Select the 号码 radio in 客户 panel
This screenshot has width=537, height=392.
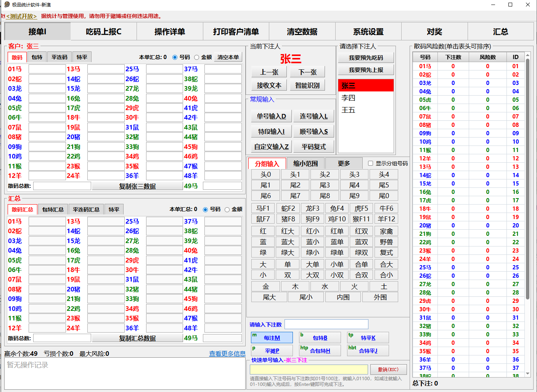click(x=175, y=57)
